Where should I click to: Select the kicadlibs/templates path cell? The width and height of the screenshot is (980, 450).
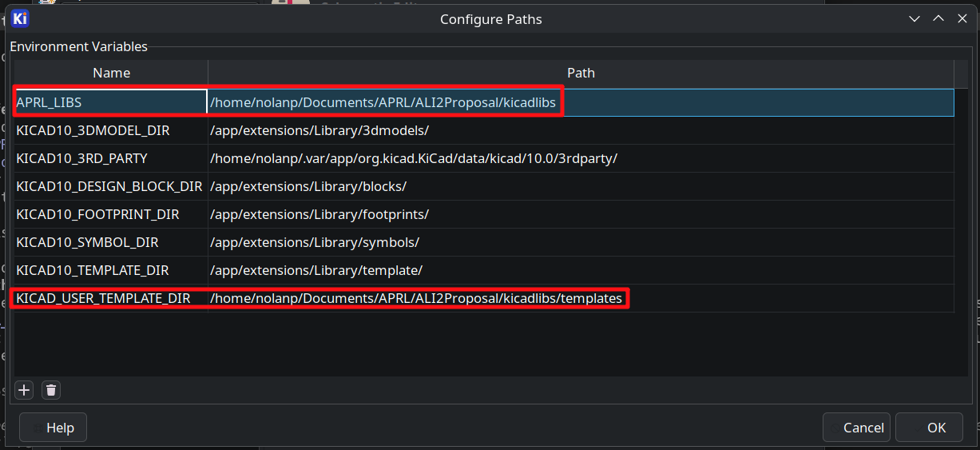(x=581, y=298)
